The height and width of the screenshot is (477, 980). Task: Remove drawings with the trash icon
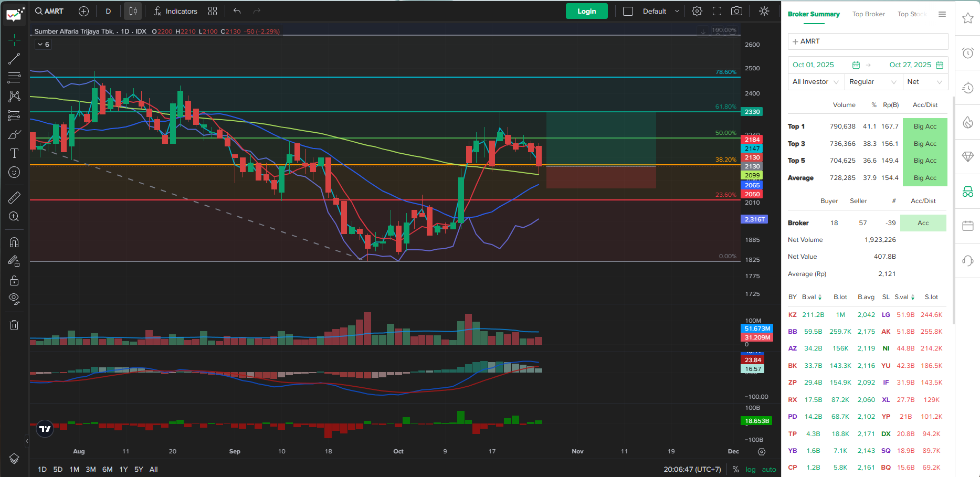click(x=14, y=325)
